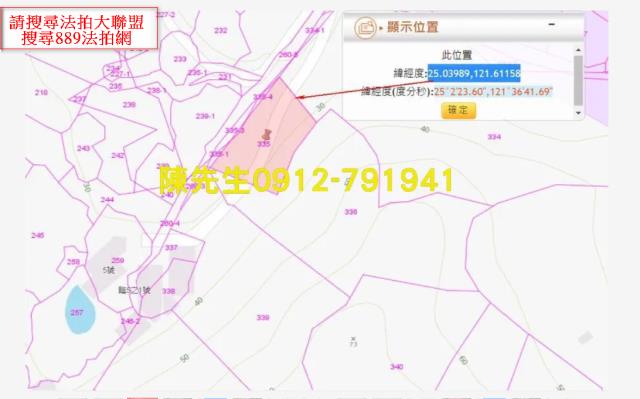640x399 pixels.
Task: Click parcel number 246-2 label
Action: (x=130, y=321)
